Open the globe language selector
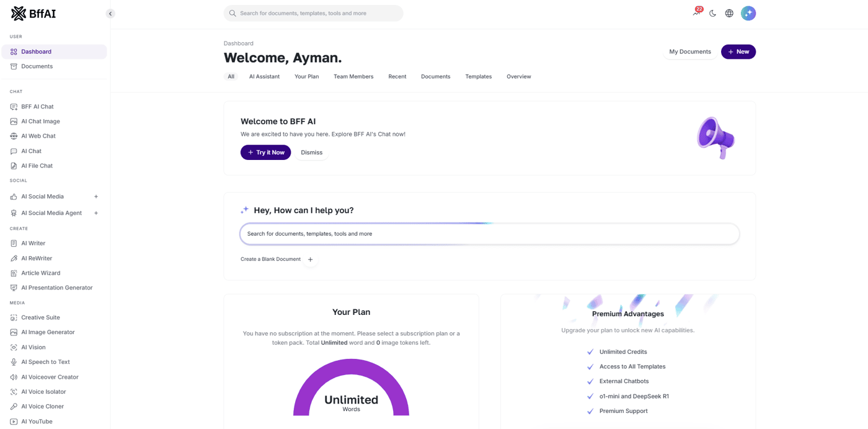Viewport: 868px width, 429px height. (729, 13)
